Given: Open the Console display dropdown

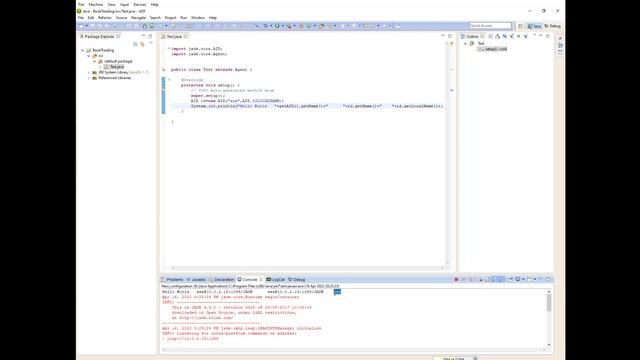Looking at the screenshot, I should coord(523,280).
